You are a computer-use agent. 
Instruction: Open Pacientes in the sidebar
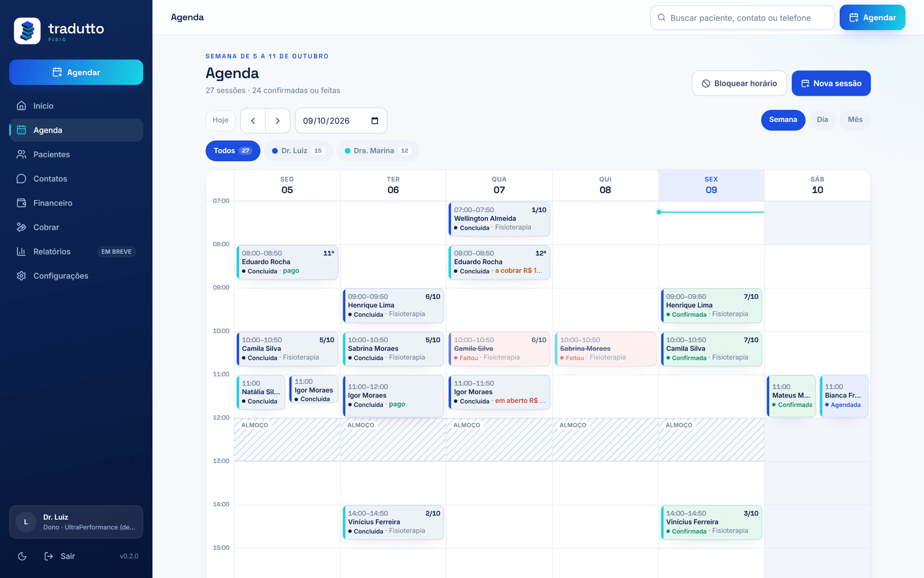[x=76, y=154]
